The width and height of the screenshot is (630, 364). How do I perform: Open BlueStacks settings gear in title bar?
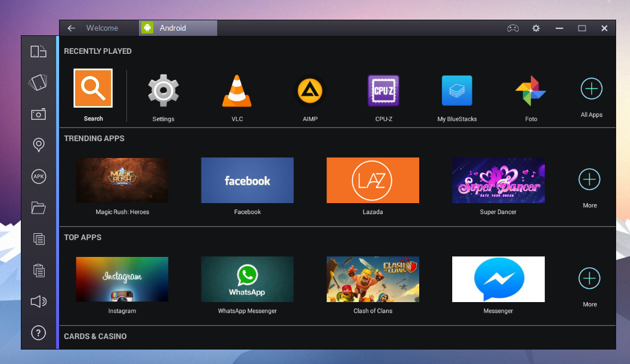click(536, 28)
